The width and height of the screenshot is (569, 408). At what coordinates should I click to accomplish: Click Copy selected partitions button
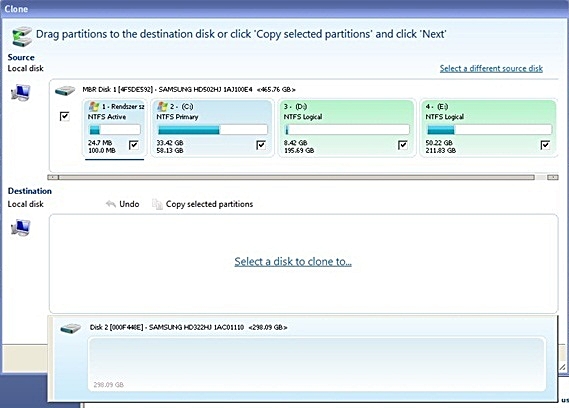click(x=202, y=204)
